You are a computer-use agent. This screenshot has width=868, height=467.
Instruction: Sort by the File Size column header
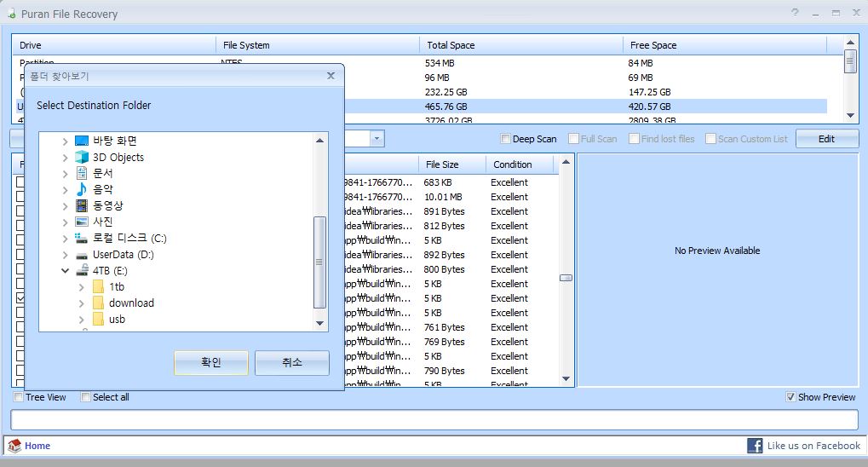[x=452, y=164]
